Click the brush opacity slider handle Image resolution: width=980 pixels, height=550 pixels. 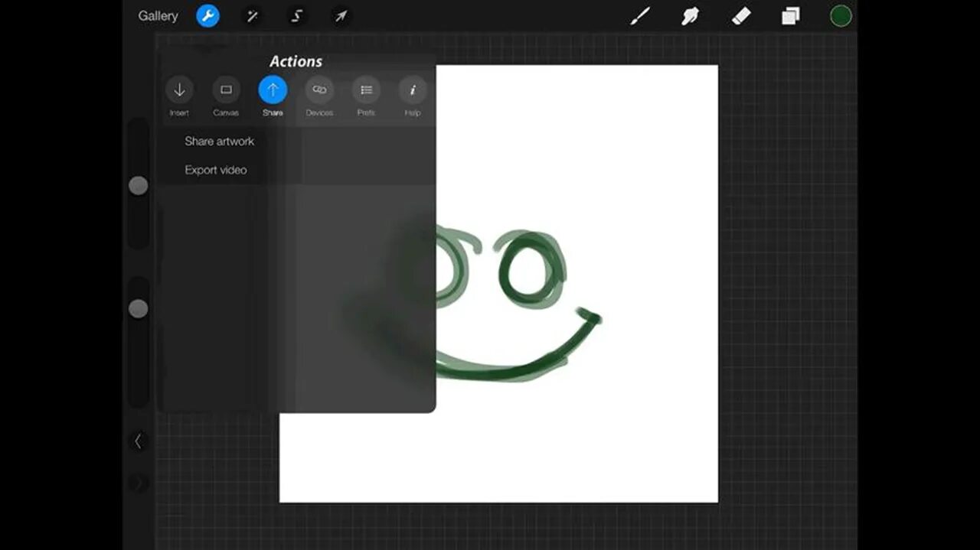pos(138,309)
